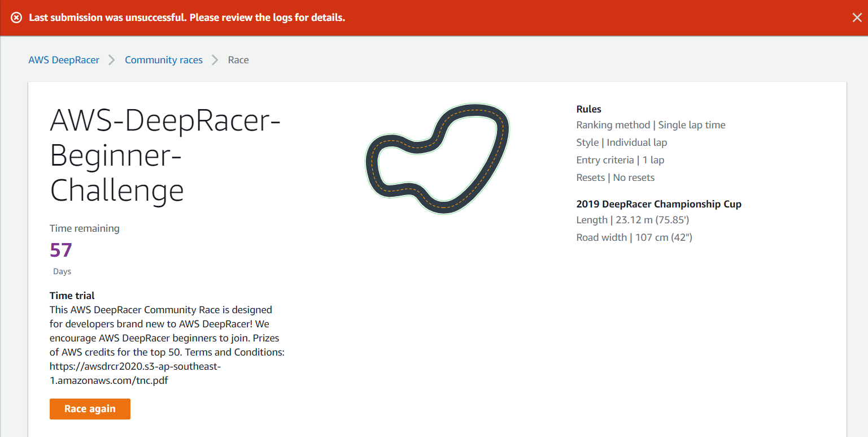868x437 pixels.
Task: Click the purple 57 days counter
Action: coord(61,250)
